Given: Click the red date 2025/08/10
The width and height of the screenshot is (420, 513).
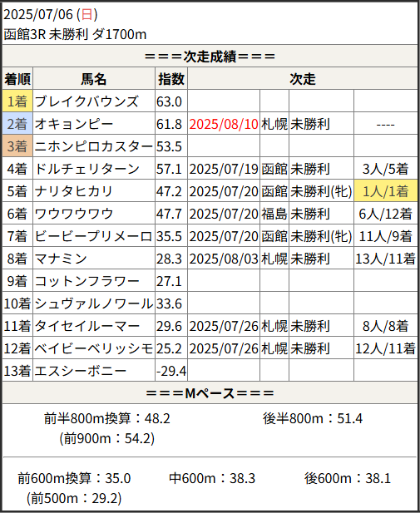Looking at the screenshot, I should [224, 124].
